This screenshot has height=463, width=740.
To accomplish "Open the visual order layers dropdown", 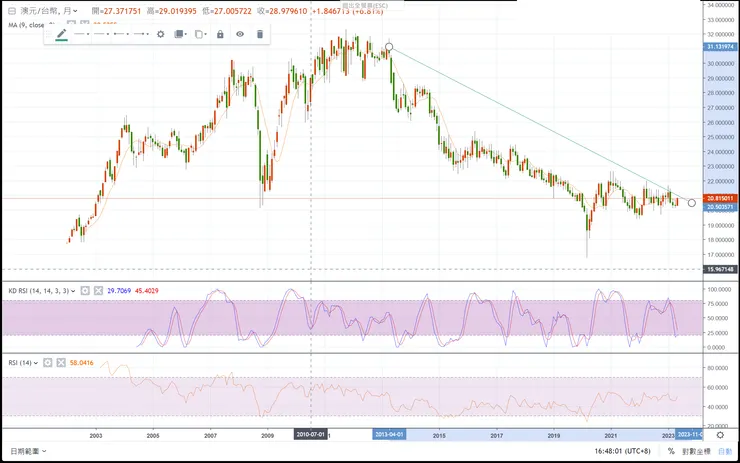I will (180, 34).
